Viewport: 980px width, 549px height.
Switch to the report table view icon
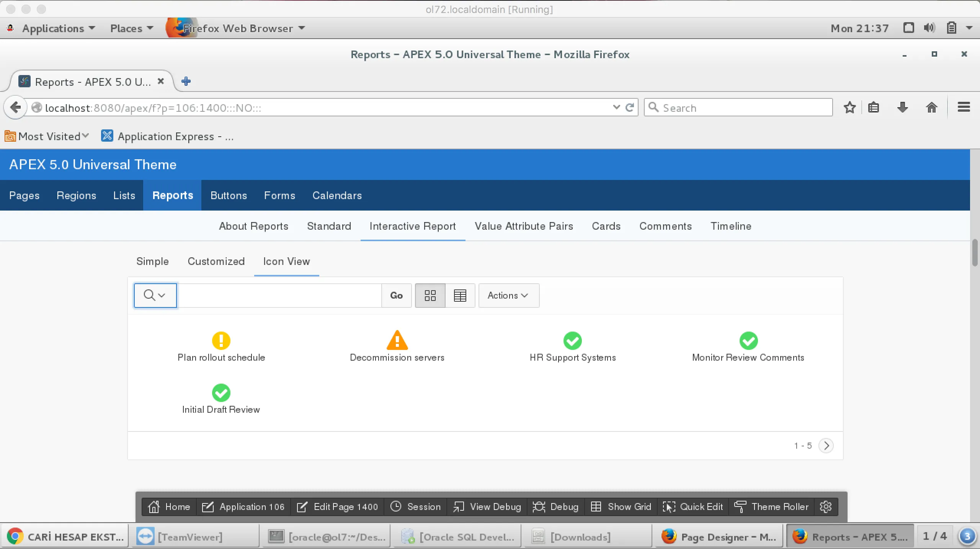pyautogui.click(x=460, y=296)
